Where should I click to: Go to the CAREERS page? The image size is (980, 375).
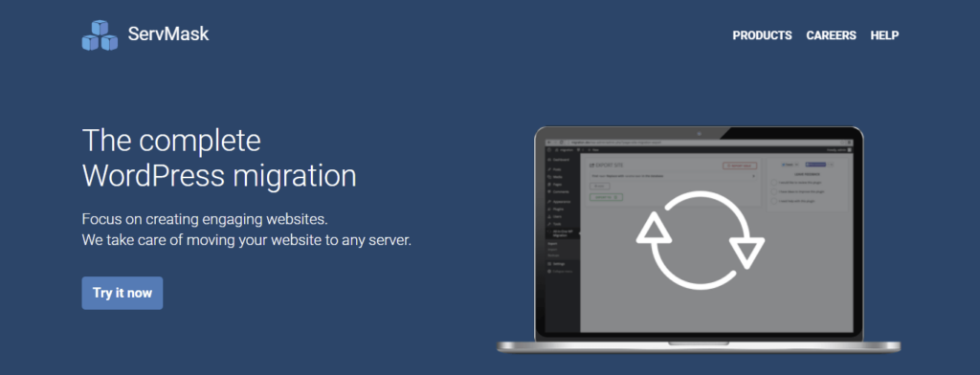pyautogui.click(x=831, y=35)
